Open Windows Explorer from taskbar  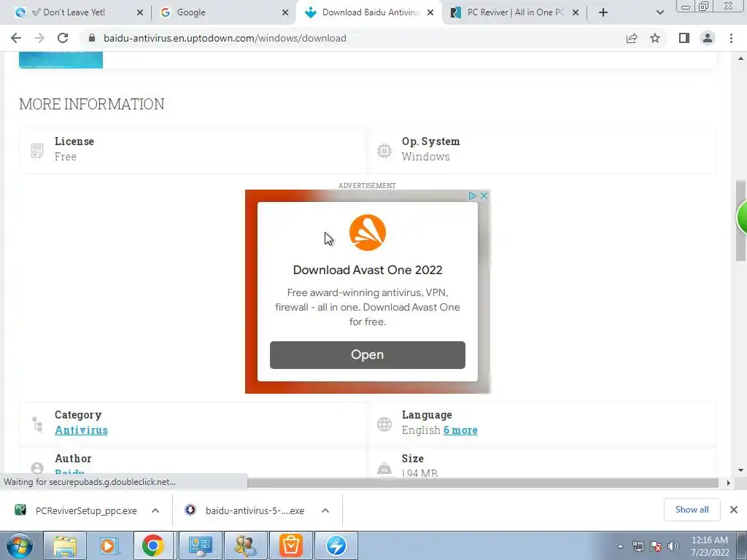(65, 545)
